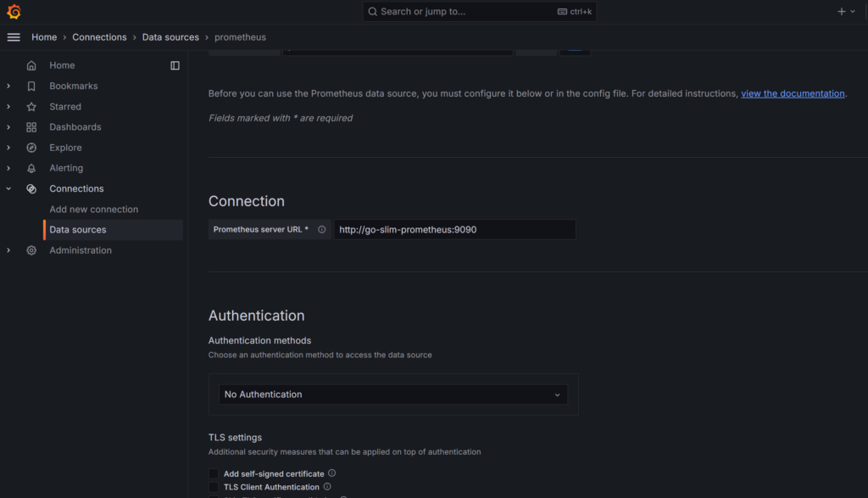Open Home in the sidebar menu
The image size is (868, 498).
pyautogui.click(x=62, y=65)
